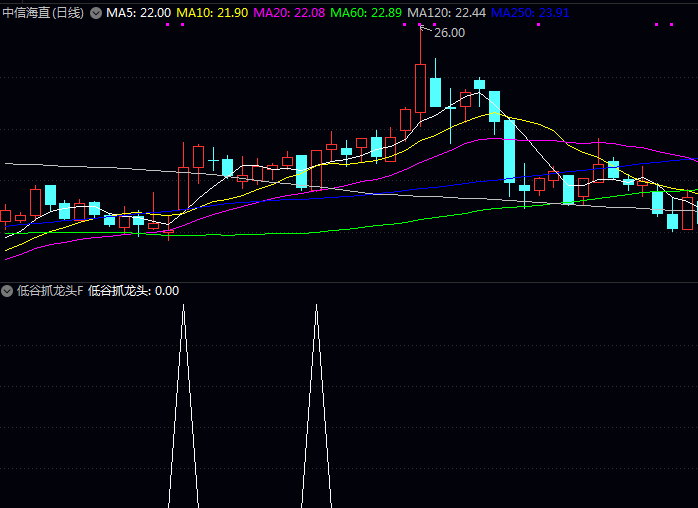Select the yellow MA10: 21.90 label
Image resolution: width=698 pixels, height=508 pixels.
click(x=212, y=13)
